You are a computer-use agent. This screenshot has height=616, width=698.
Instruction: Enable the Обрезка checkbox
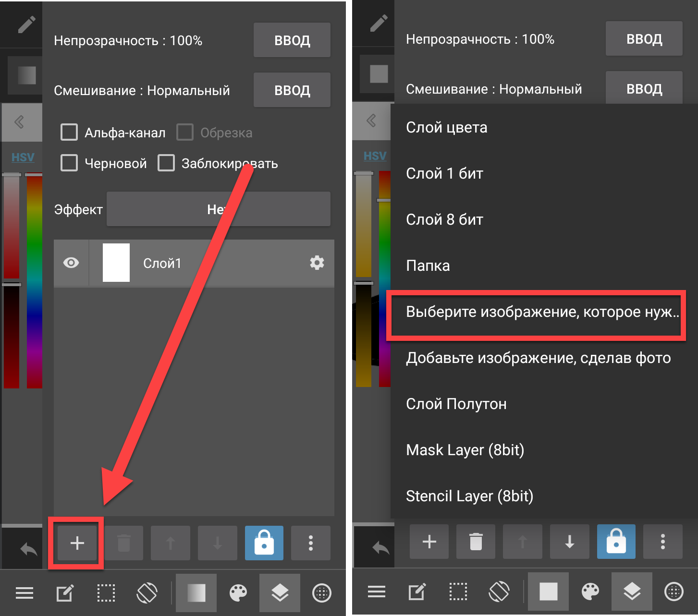pyautogui.click(x=185, y=132)
